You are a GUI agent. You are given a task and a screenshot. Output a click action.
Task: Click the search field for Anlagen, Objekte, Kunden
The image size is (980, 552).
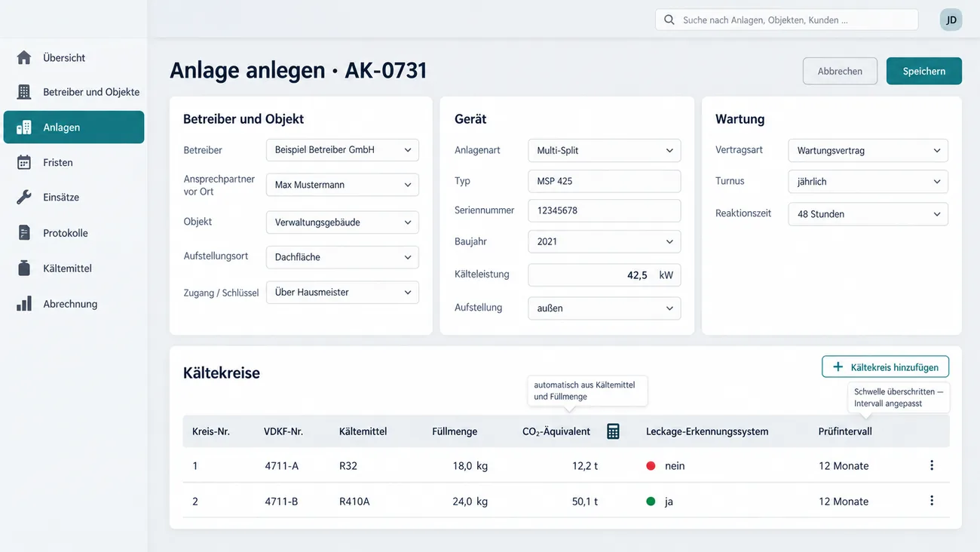click(787, 20)
